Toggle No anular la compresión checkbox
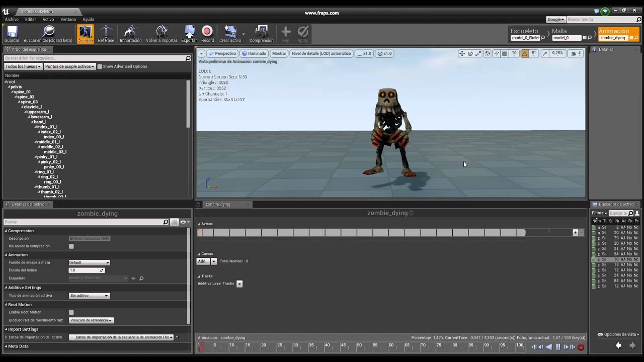The image size is (644, 362). click(71, 246)
